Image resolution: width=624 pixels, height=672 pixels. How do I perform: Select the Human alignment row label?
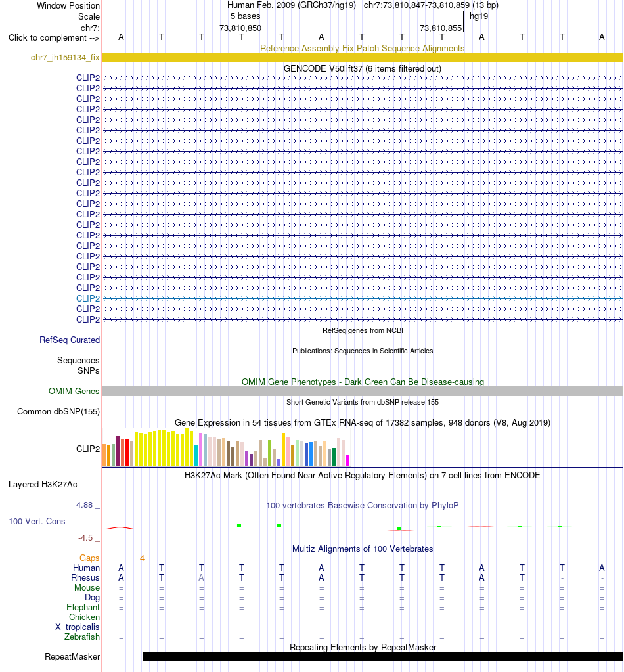(x=86, y=568)
